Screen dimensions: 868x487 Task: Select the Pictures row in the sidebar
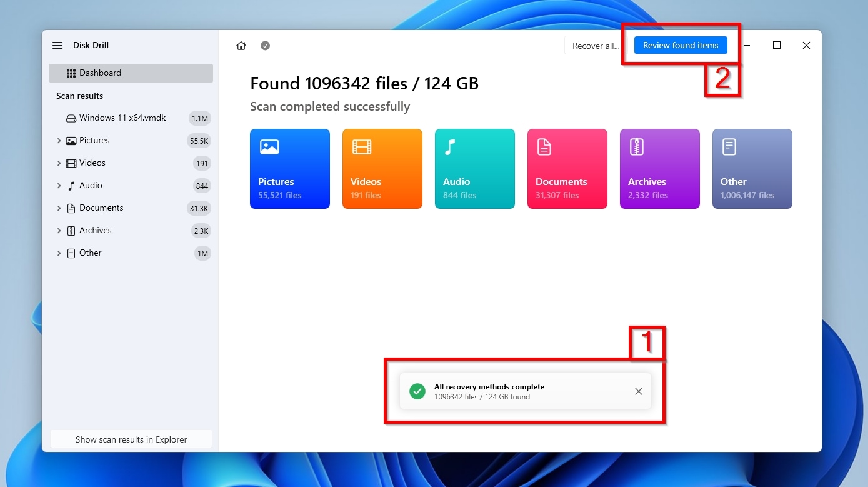click(131, 141)
